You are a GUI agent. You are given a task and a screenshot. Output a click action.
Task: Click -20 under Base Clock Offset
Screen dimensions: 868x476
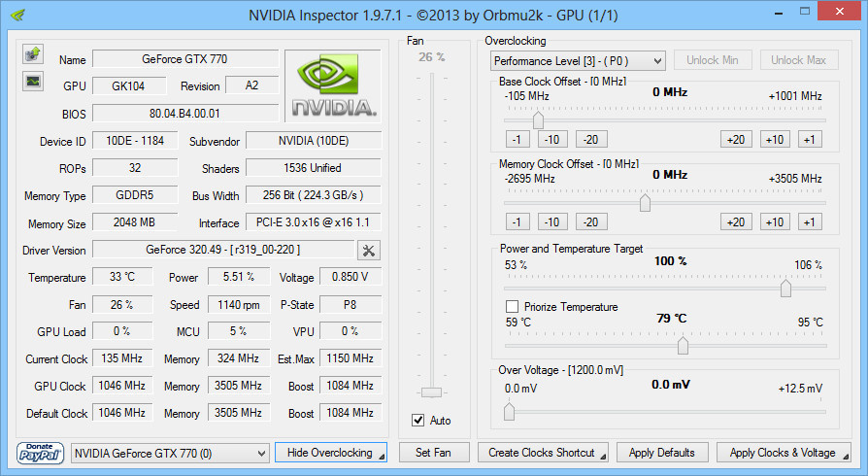(591, 140)
